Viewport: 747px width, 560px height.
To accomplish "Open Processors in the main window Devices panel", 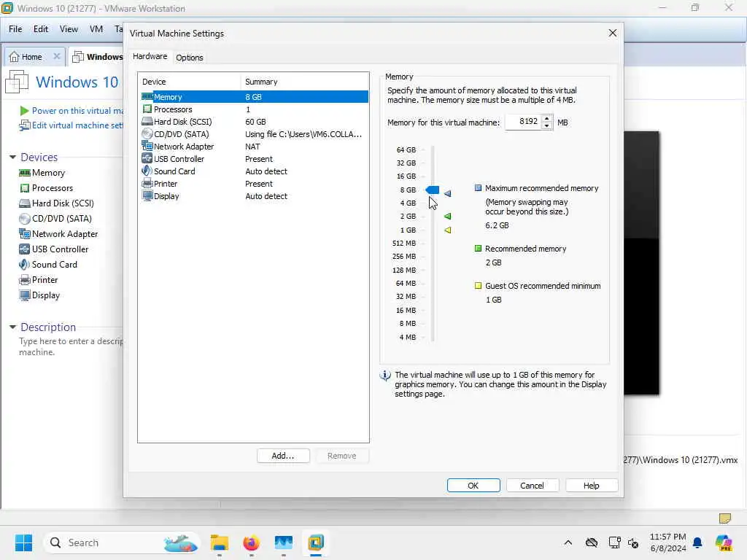I will point(46,188).
